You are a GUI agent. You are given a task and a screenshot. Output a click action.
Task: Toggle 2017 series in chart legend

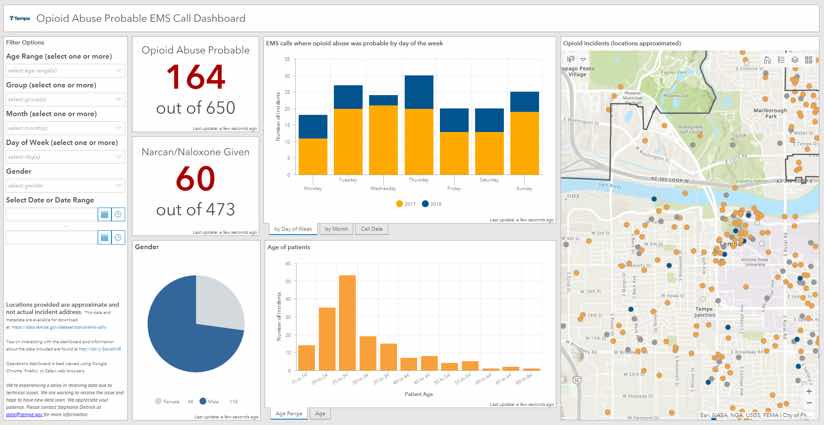pyautogui.click(x=405, y=203)
